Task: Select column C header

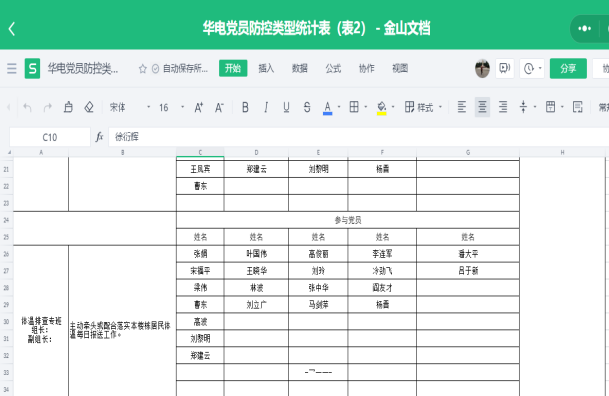Action: [200, 153]
